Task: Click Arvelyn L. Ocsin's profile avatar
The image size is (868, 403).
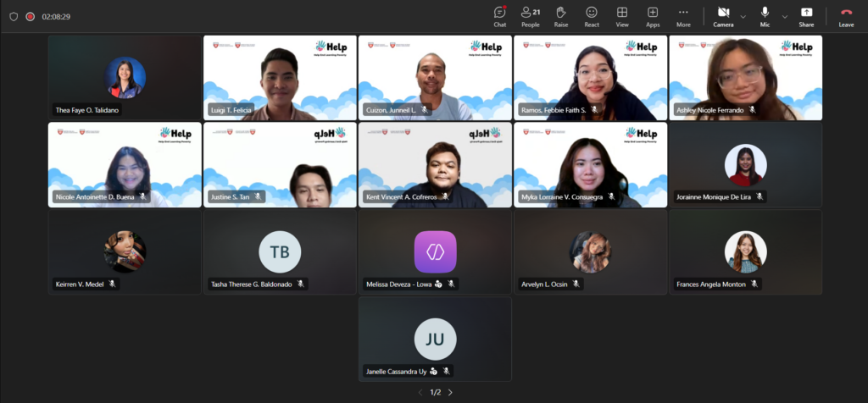Action: pyautogui.click(x=591, y=251)
